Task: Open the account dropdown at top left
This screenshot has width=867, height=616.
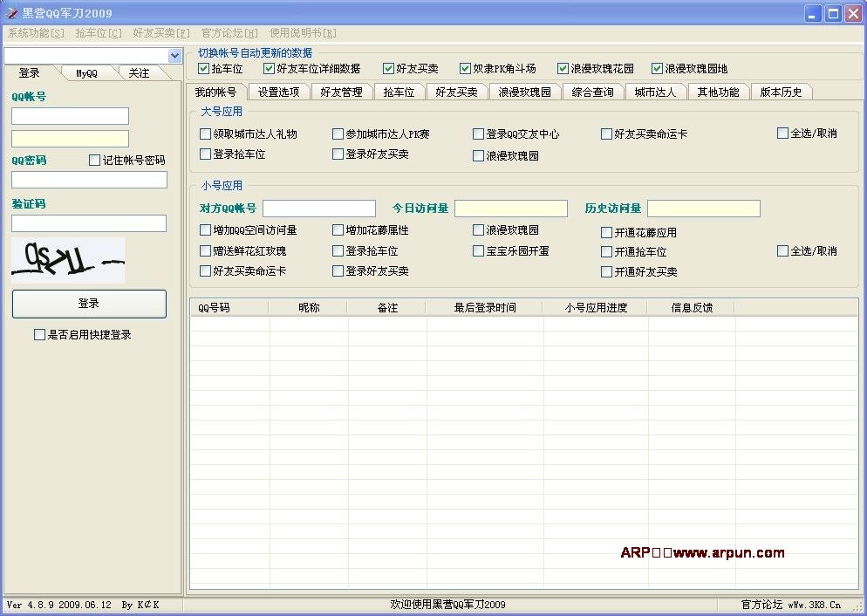Action: click(174, 55)
